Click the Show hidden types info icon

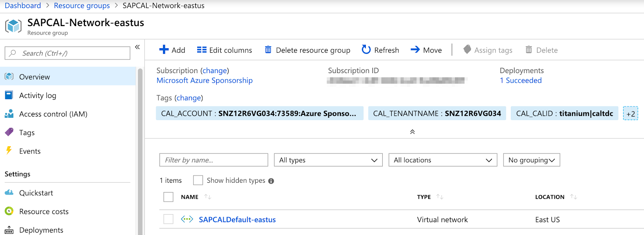click(271, 181)
